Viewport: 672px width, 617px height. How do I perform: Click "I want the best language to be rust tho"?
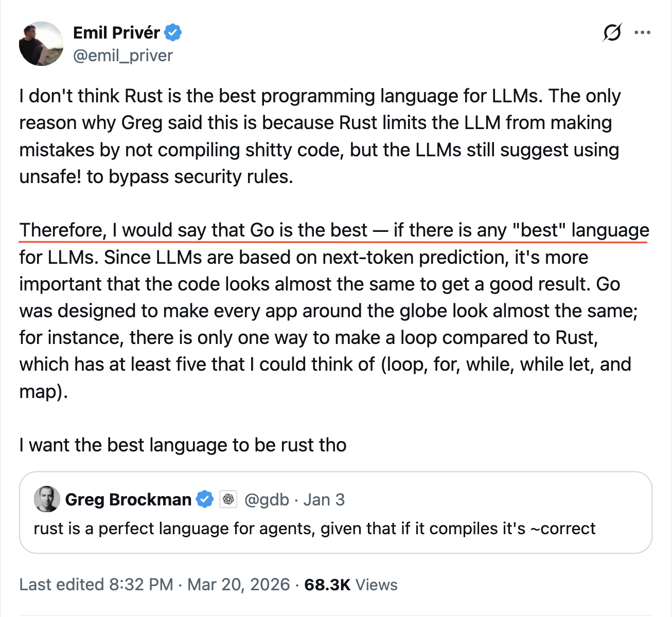click(x=183, y=445)
